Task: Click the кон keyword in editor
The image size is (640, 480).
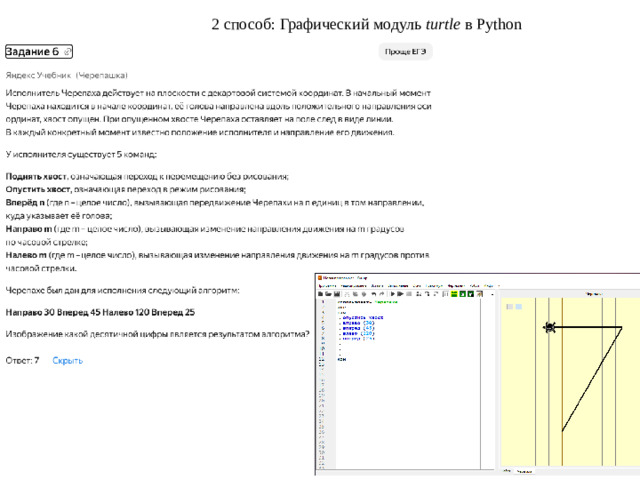Action: tap(342, 360)
